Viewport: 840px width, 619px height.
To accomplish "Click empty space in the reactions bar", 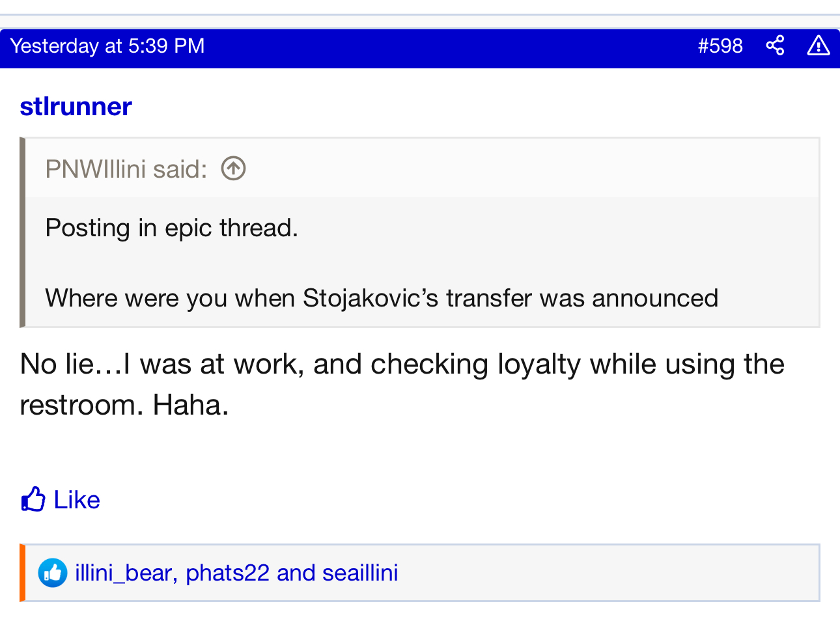I will [x=606, y=573].
